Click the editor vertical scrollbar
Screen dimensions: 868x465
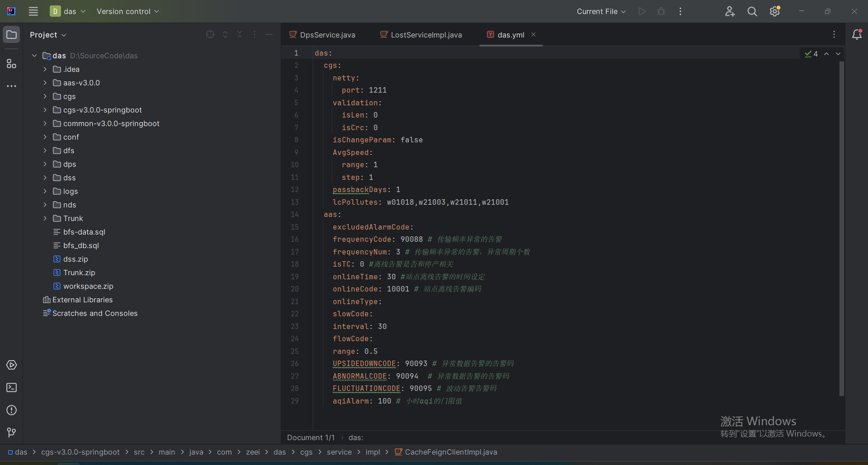click(x=842, y=228)
